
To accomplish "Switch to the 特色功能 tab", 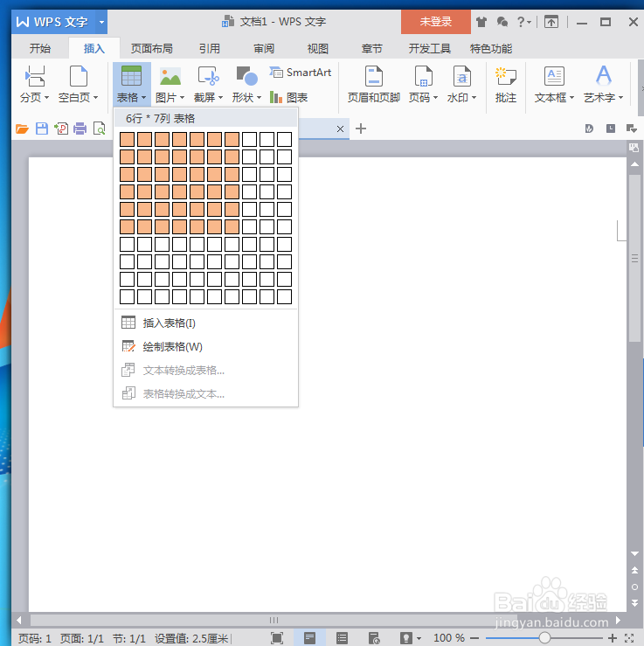I will tap(491, 49).
